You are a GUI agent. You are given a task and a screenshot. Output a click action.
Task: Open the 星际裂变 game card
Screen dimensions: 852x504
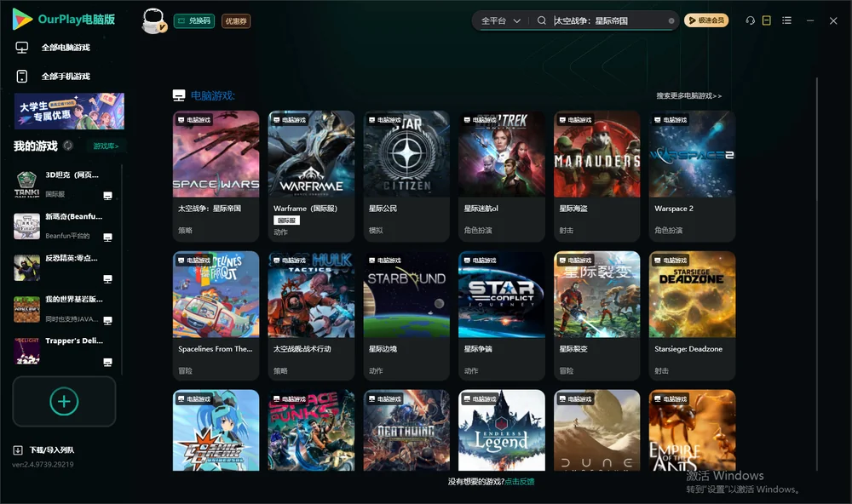tap(596, 316)
